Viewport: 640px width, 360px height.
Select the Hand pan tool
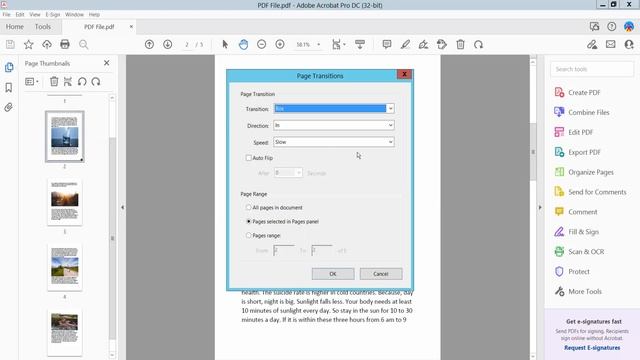(x=243, y=44)
